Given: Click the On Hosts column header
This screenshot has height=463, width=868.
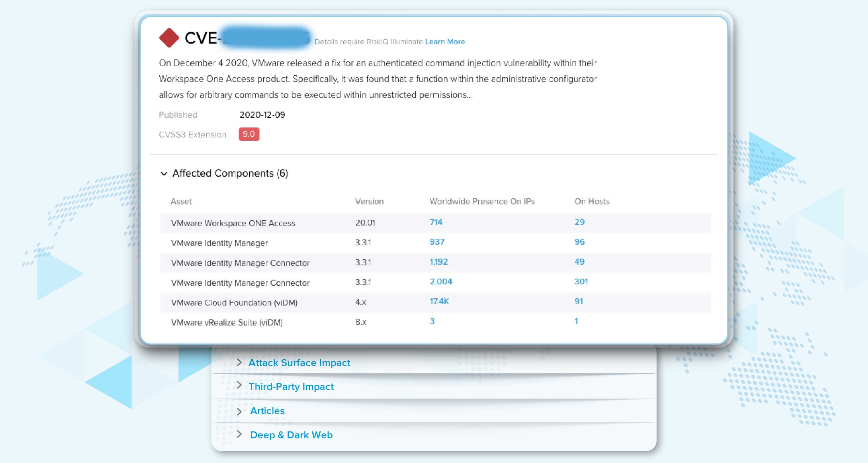Looking at the screenshot, I should pos(592,202).
